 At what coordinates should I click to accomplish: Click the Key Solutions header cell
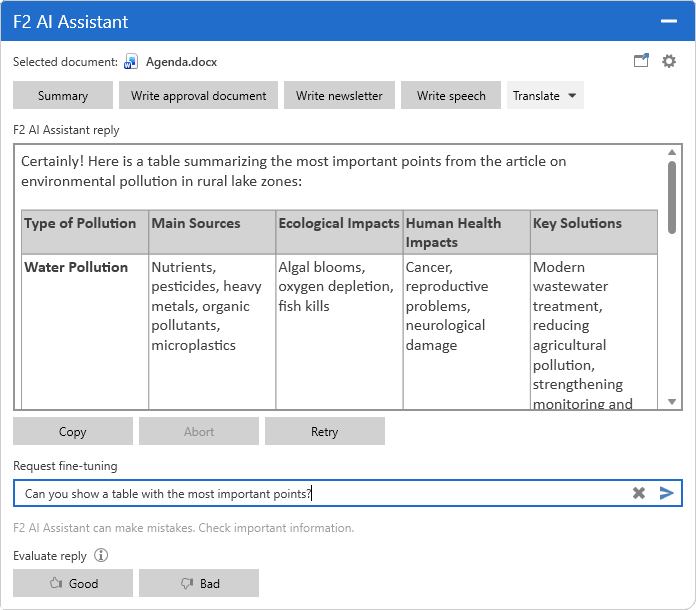click(594, 232)
